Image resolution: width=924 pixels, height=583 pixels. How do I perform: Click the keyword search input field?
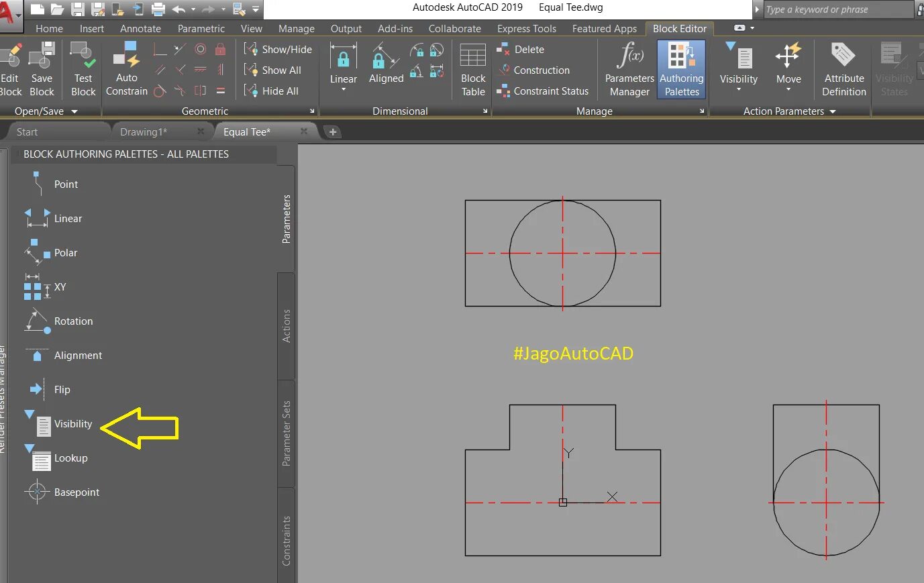pos(839,9)
